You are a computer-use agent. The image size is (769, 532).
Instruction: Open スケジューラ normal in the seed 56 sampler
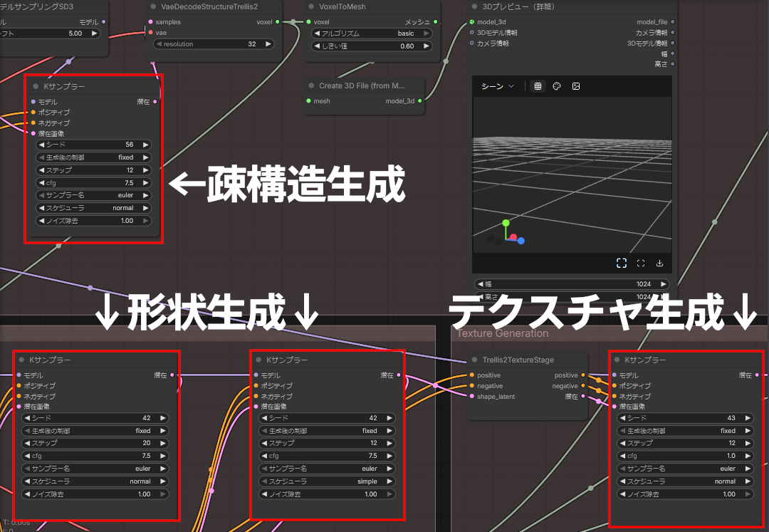93,208
